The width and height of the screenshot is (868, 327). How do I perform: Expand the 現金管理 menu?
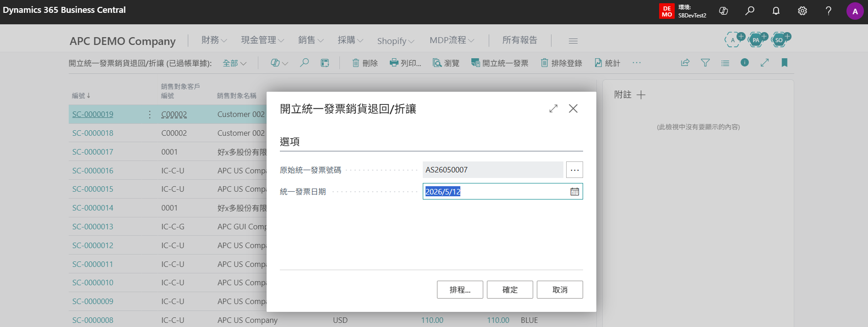point(262,40)
